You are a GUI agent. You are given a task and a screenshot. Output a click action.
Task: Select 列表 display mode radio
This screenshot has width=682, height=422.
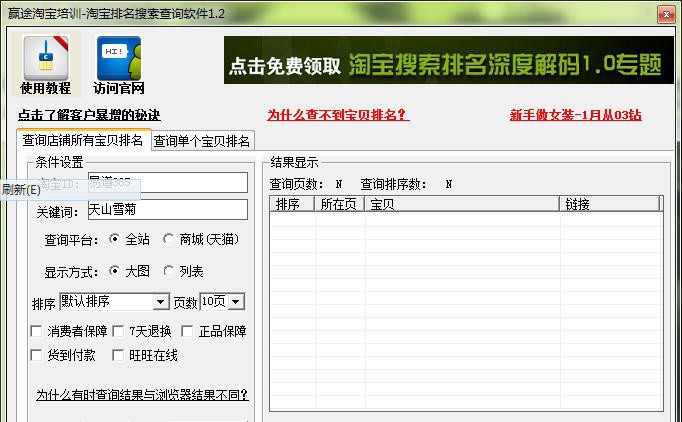coord(168,271)
